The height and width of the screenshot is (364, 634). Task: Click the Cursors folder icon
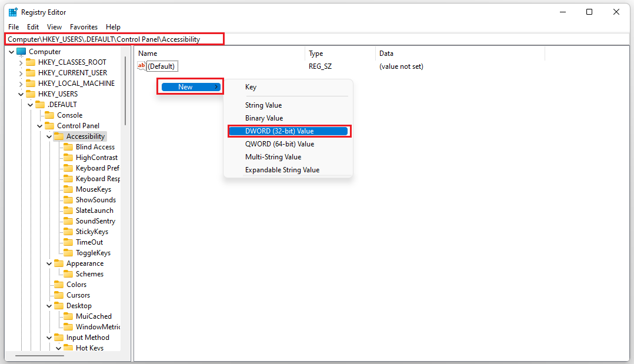click(59, 295)
